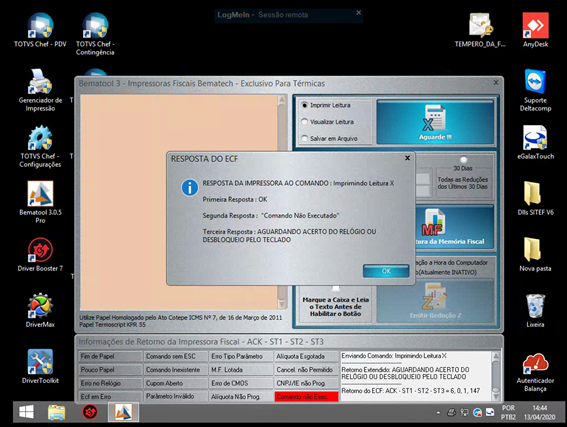The width and height of the screenshot is (567, 427).
Task: Close the RESPOSTA DO ECF dialog
Action: [407, 158]
